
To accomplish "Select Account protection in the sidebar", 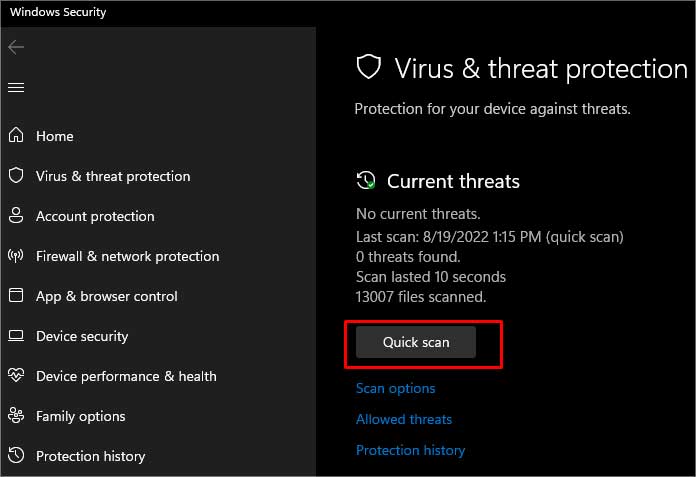I will [95, 217].
